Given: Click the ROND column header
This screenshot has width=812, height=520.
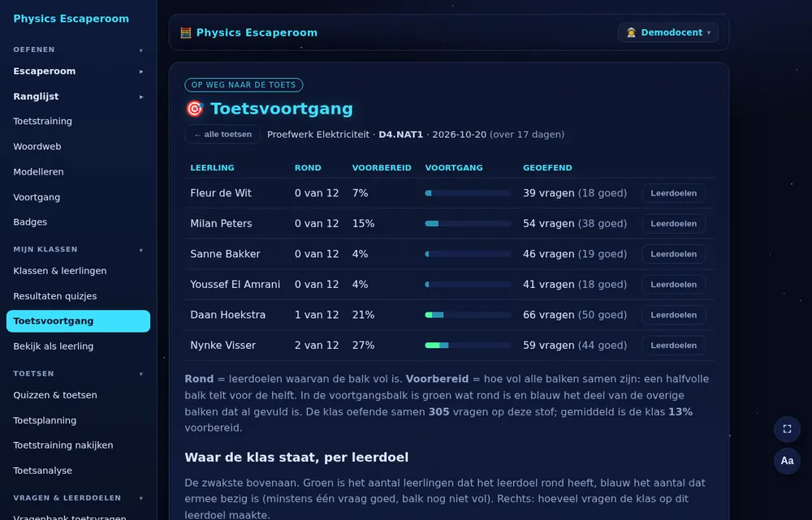Looking at the screenshot, I should (308, 168).
